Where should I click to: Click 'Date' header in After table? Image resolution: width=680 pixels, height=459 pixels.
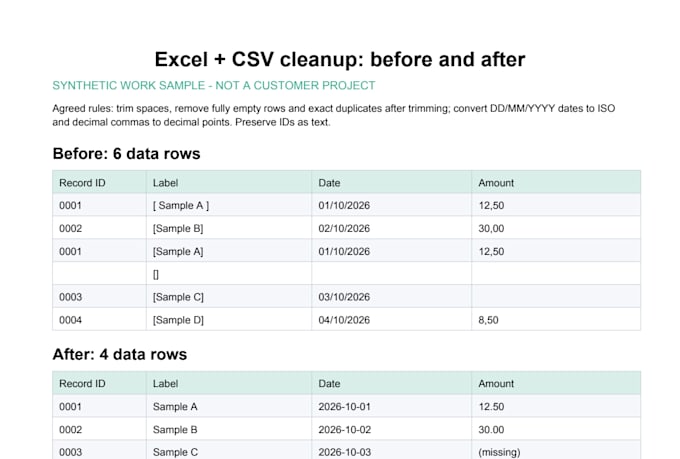coord(392,384)
